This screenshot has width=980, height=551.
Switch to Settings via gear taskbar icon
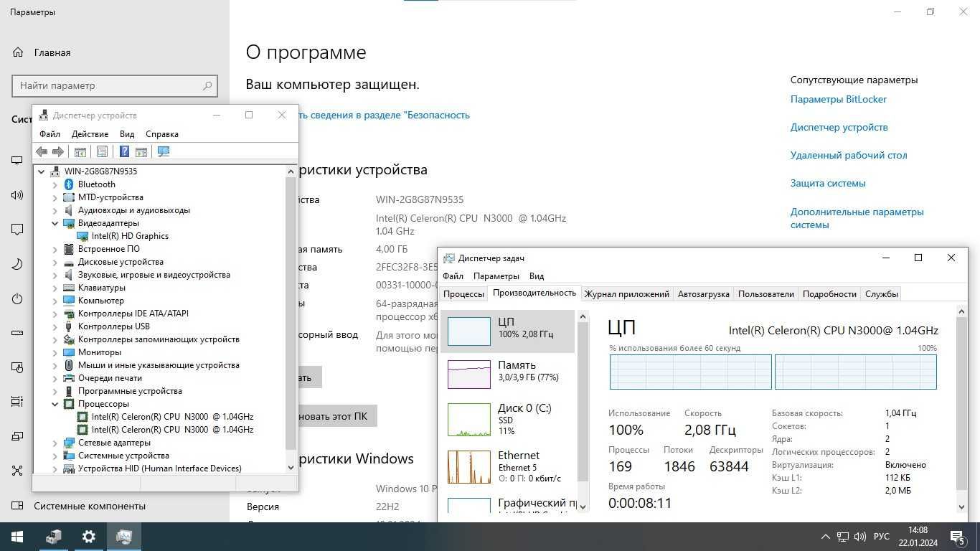[x=88, y=537]
